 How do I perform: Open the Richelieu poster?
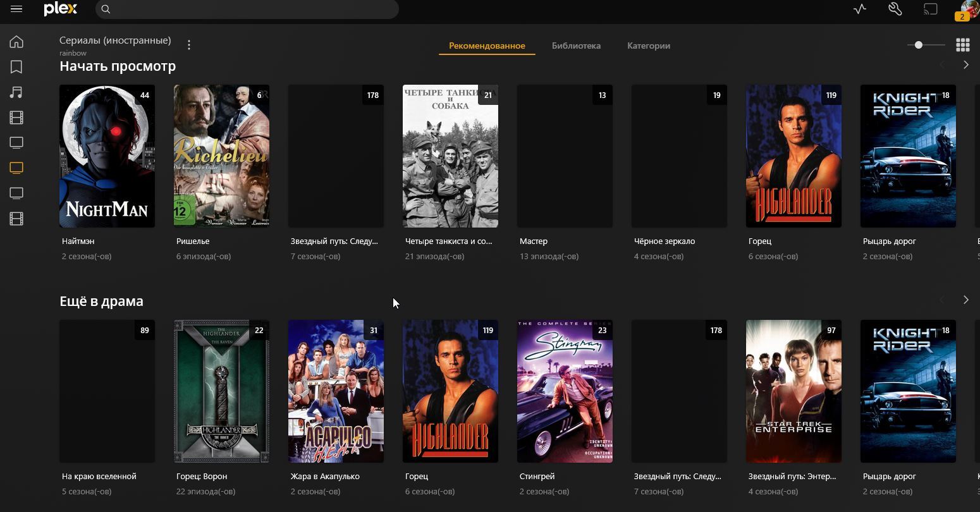pyautogui.click(x=221, y=156)
